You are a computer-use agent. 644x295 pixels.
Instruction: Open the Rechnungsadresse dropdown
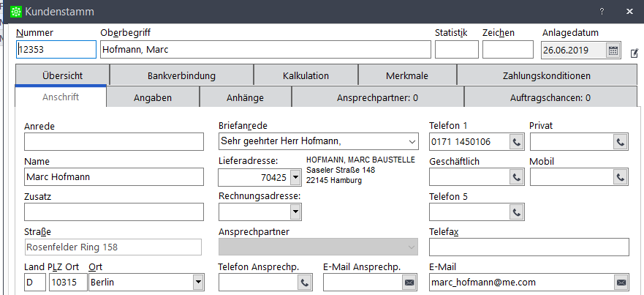tap(295, 212)
